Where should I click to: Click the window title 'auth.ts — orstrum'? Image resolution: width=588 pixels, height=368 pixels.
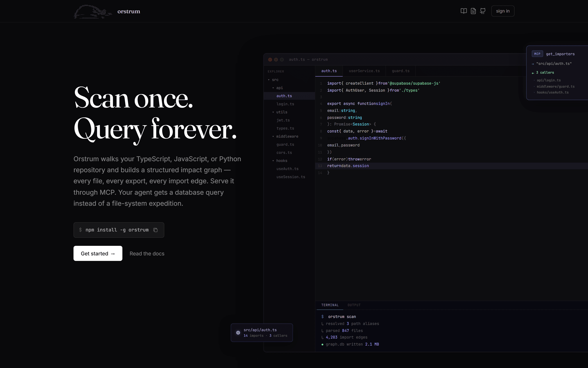point(308,60)
